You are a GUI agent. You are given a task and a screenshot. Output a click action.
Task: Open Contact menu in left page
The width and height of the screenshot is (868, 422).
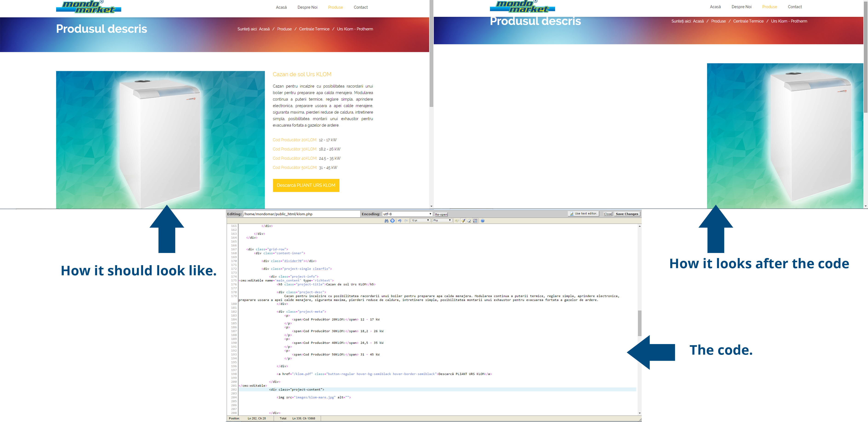pos(361,7)
